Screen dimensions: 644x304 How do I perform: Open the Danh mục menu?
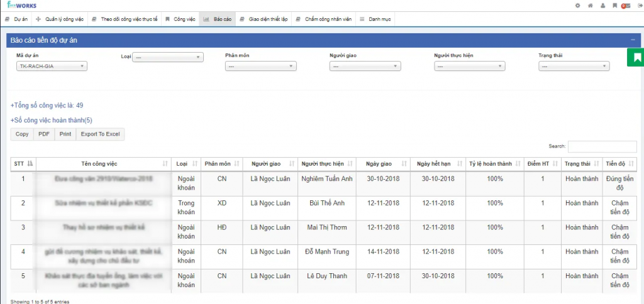point(375,19)
